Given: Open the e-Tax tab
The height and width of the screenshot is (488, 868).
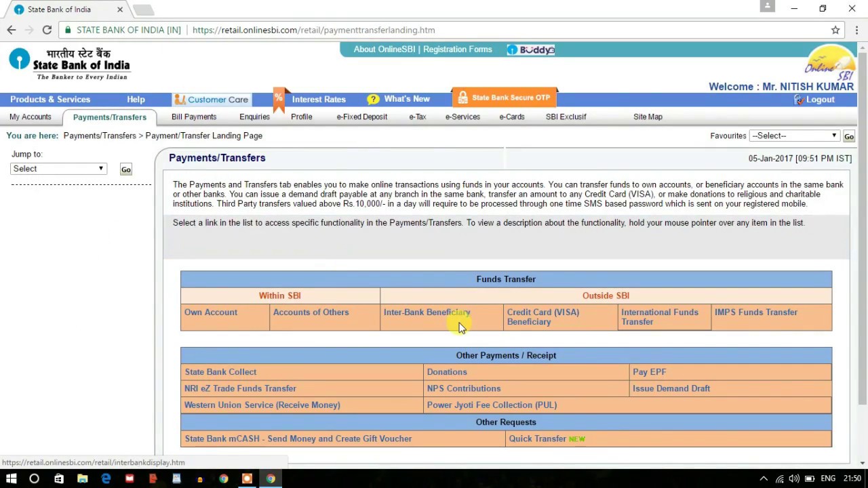Looking at the screenshot, I should point(418,117).
